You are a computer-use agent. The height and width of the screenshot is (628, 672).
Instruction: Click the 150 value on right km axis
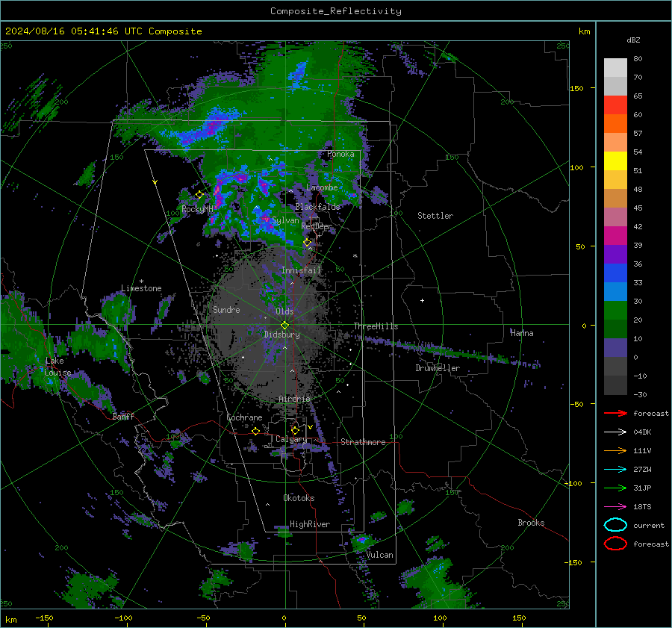click(x=576, y=88)
